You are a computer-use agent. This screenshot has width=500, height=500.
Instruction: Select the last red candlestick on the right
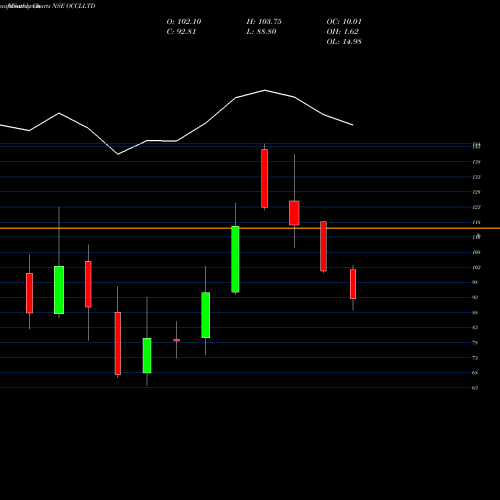353,284
